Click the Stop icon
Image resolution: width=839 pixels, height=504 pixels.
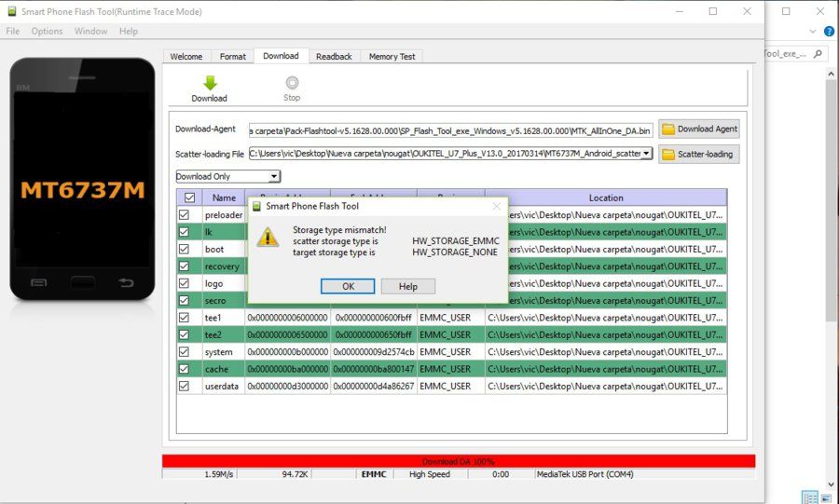[292, 83]
